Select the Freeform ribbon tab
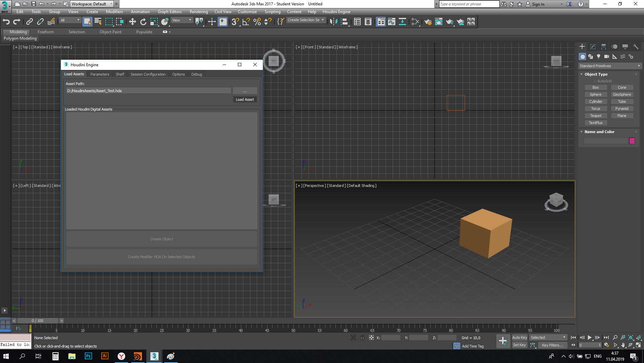 tap(46, 32)
